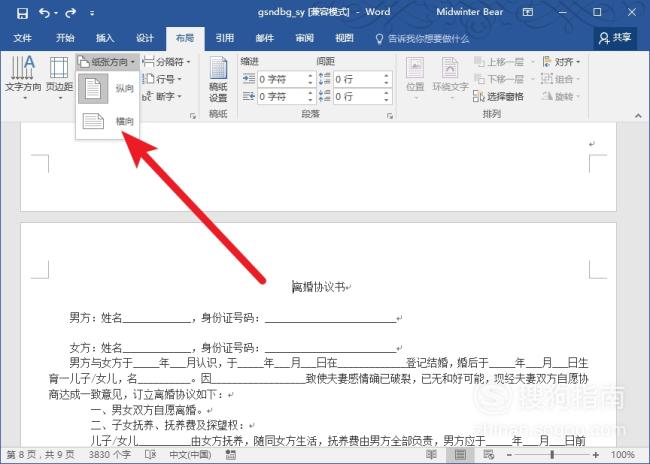Click the 共享 share button
The image size is (650, 464).
615,38
